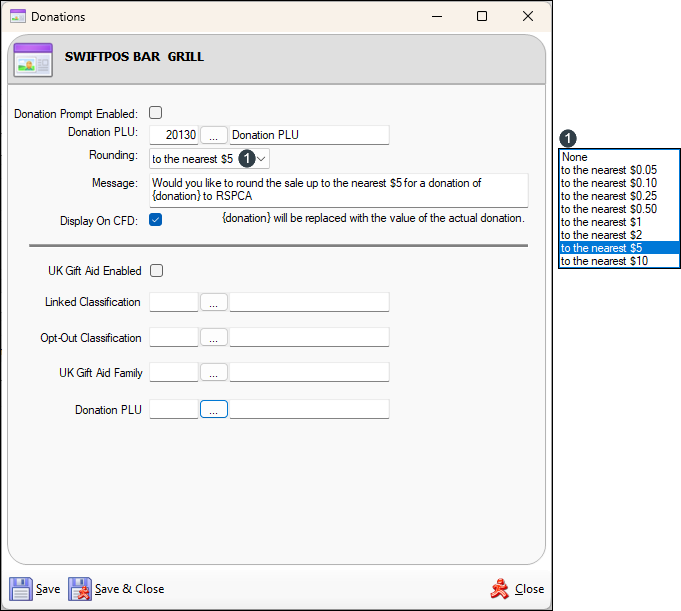Browse for an Opt-Out Classification

[214, 338]
